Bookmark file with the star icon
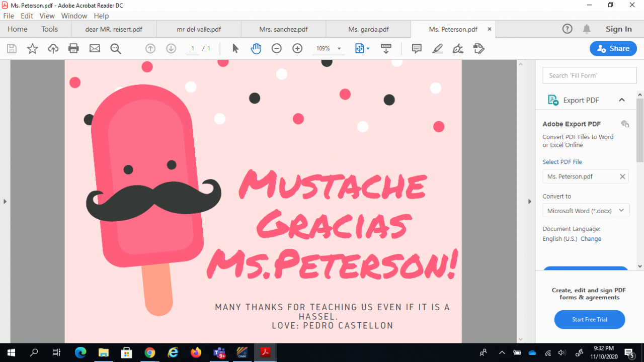The height and width of the screenshot is (362, 644). [32, 49]
